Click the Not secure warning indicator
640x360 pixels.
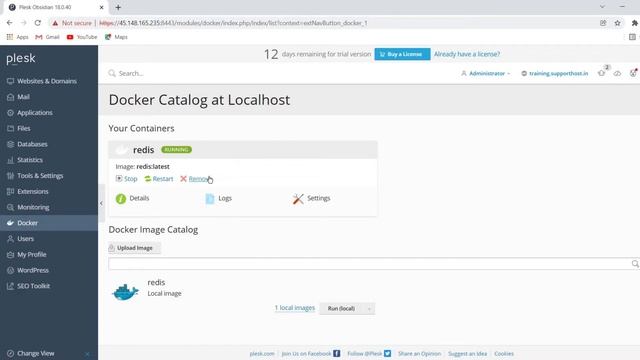pyautogui.click(x=72, y=23)
